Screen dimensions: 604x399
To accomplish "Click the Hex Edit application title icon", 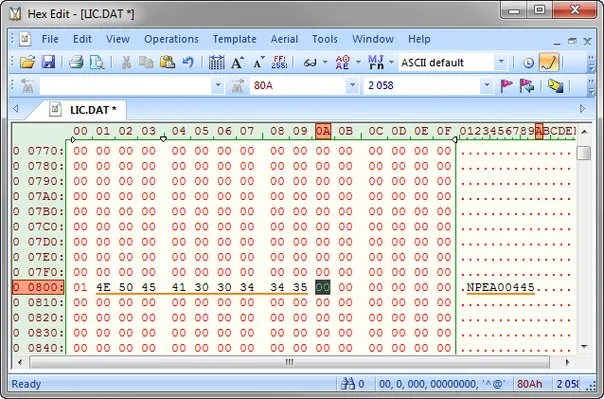I will click(x=15, y=14).
